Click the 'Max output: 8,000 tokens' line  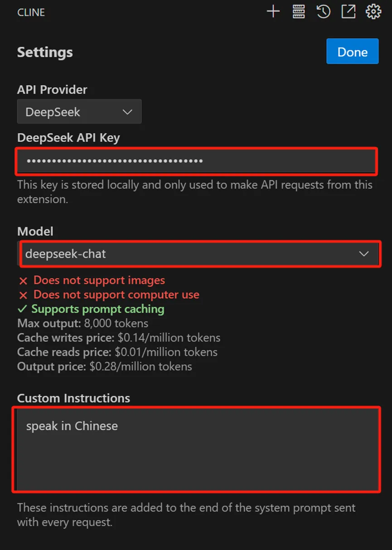pos(82,324)
